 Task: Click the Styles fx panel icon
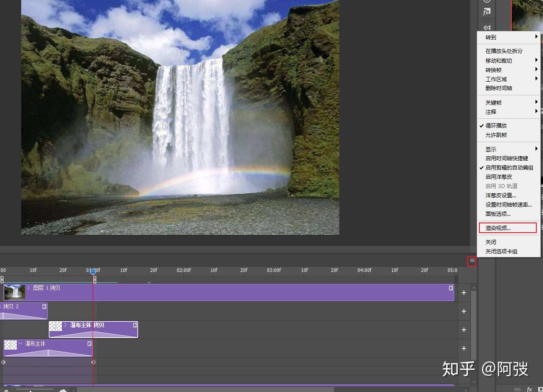[x=486, y=12]
